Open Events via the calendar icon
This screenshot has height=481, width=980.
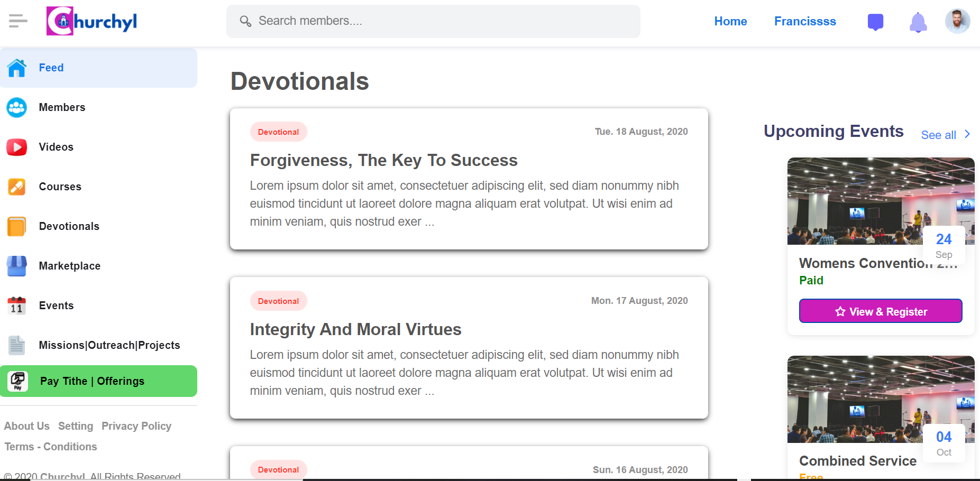coord(17,306)
